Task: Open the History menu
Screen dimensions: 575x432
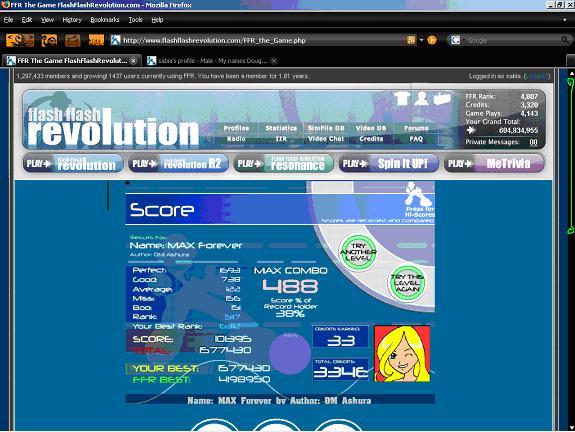Action: [72, 20]
